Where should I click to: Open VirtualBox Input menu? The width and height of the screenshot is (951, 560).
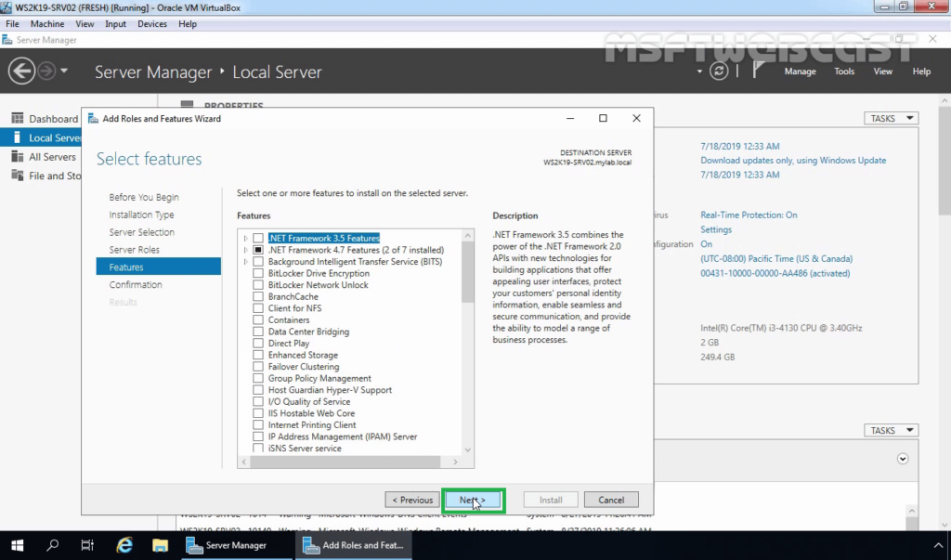click(115, 23)
